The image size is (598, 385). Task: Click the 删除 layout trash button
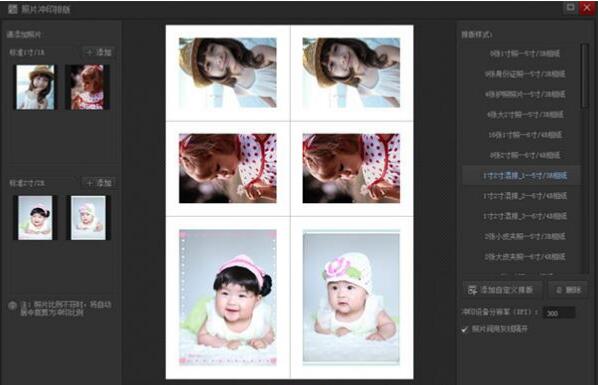pyautogui.click(x=567, y=290)
